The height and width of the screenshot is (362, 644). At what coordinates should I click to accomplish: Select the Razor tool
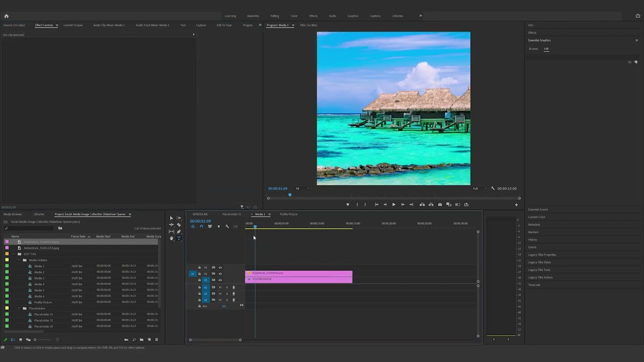[179, 225]
